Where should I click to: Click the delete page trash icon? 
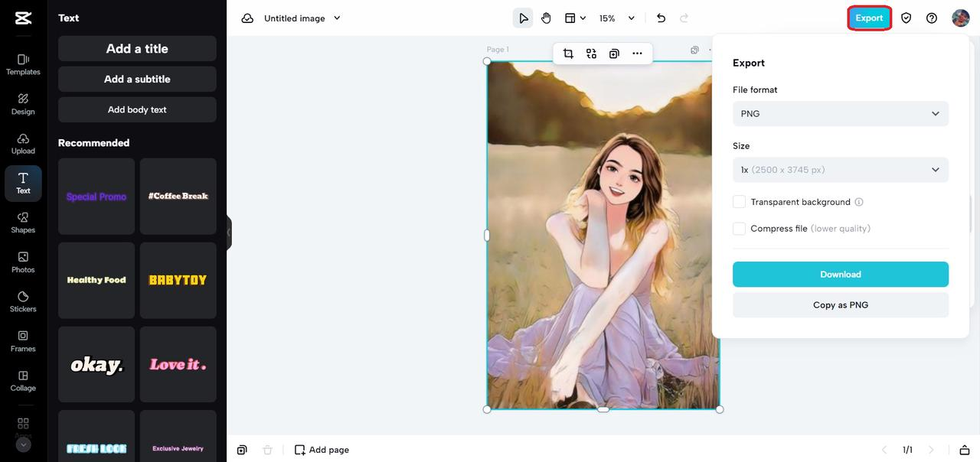tap(267, 450)
